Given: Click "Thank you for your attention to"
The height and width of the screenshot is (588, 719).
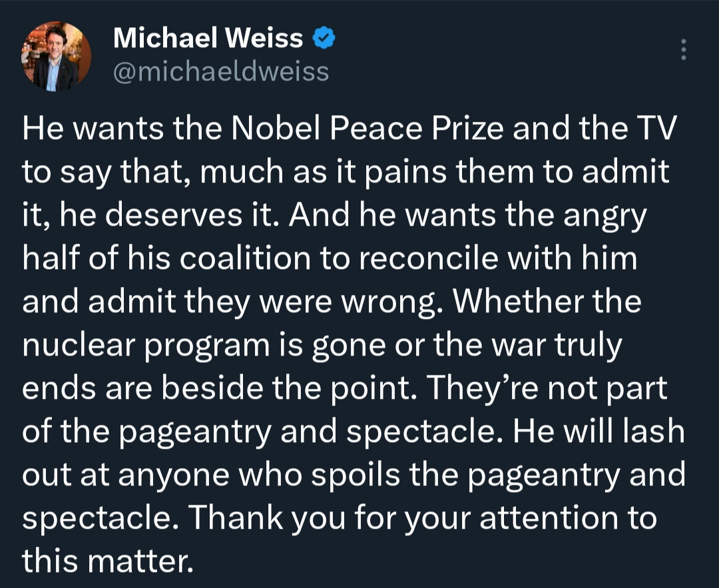Looking at the screenshot, I should point(422,518).
